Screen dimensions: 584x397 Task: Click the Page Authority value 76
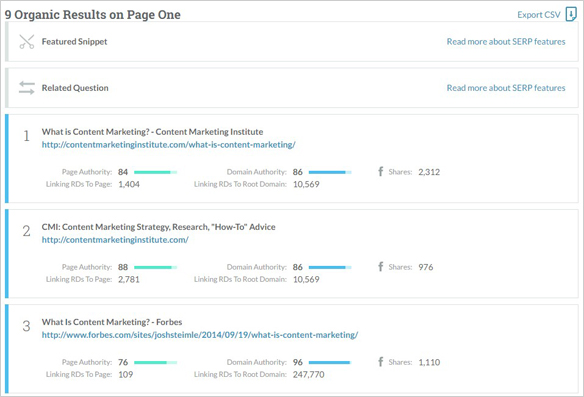tap(123, 362)
